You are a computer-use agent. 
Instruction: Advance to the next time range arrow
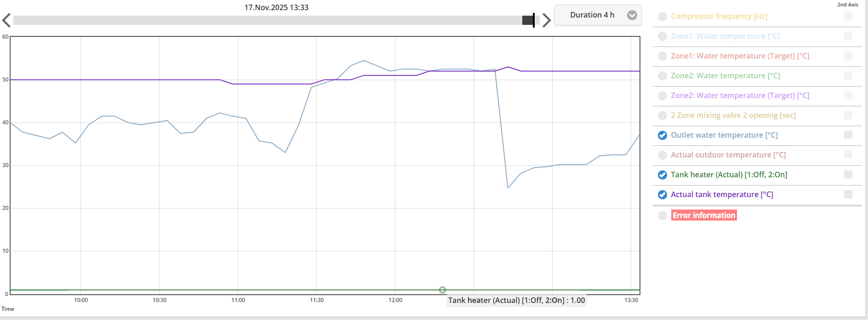[546, 20]
